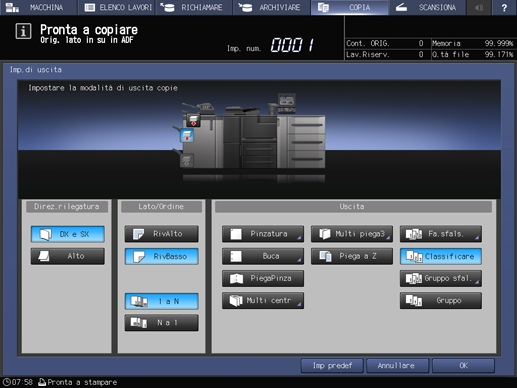517x388 pixels.
Task: Click the Piega a Z icon
Action: [325, 256]
